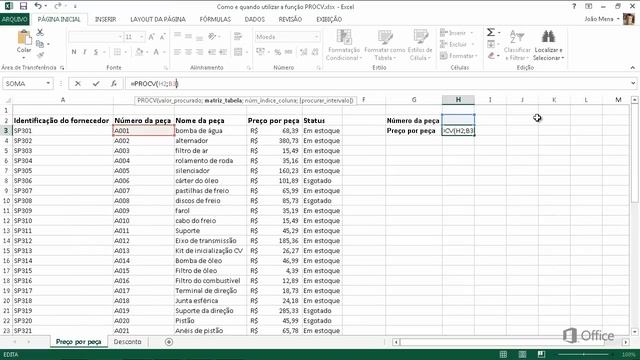Pick the font color A swatch
This screenshot has width=640, height=360.
coord(156,52)
